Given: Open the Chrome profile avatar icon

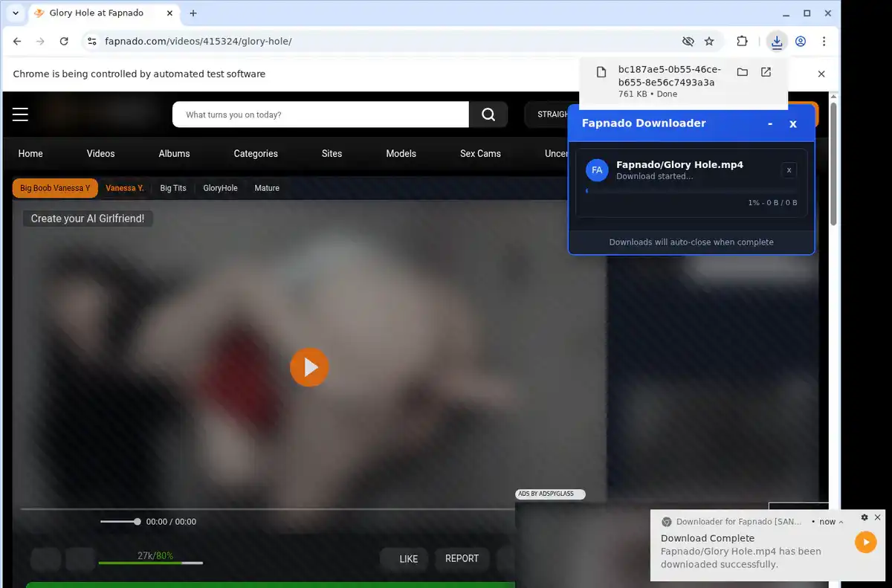Looking at the screenshot, I should click(801, 42).
